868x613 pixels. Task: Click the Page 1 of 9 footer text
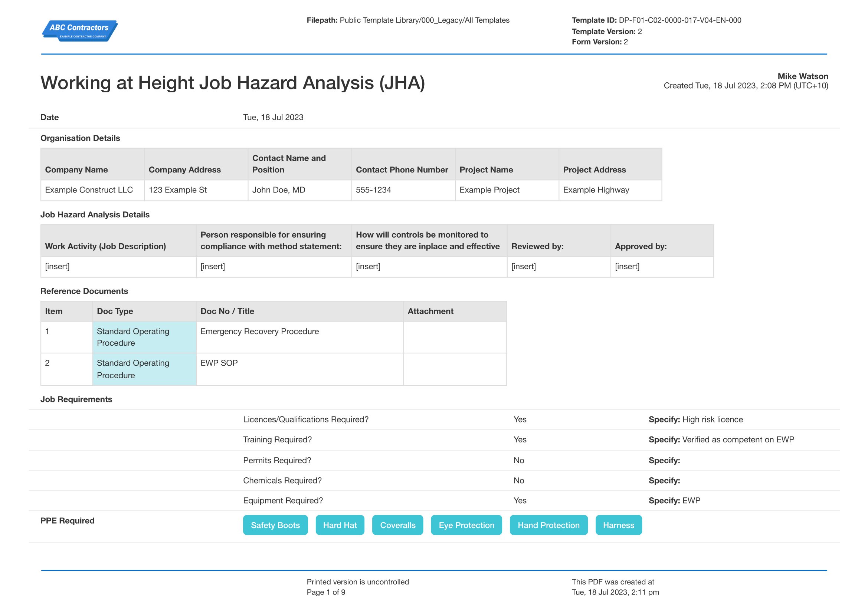pyautogui.click(x=326, y=592)
